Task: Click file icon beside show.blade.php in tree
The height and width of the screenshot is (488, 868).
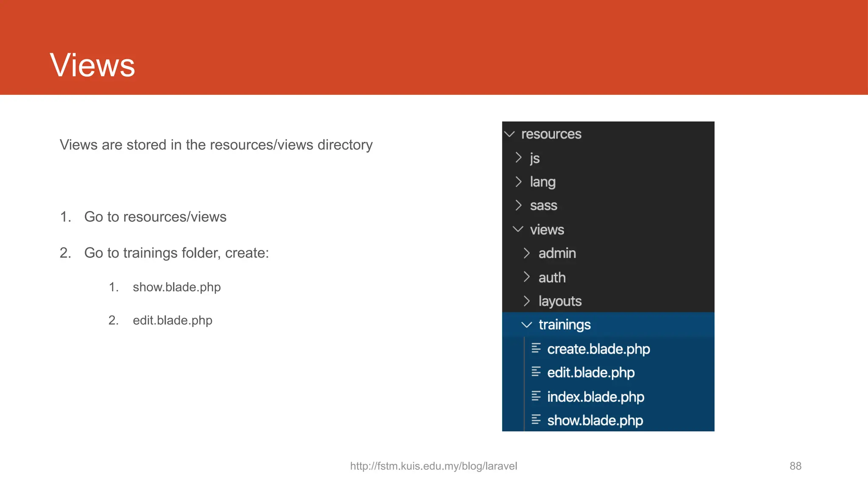Action: tap(536, 420)
